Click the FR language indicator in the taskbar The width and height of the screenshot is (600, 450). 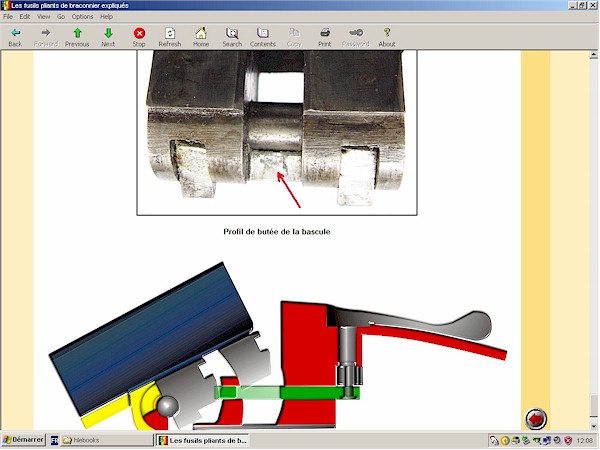coord(54,441)
